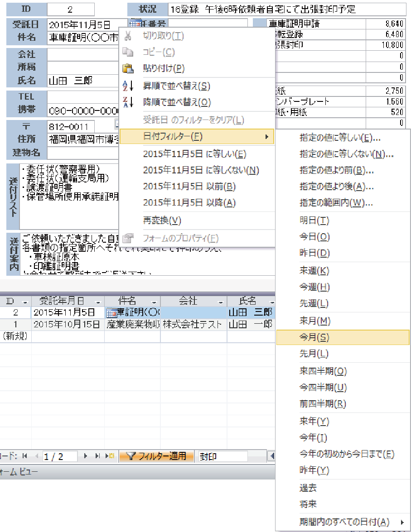Click the search box containing 封印
411x532 pixels.
pyautogui.click(x=222, y=456)
